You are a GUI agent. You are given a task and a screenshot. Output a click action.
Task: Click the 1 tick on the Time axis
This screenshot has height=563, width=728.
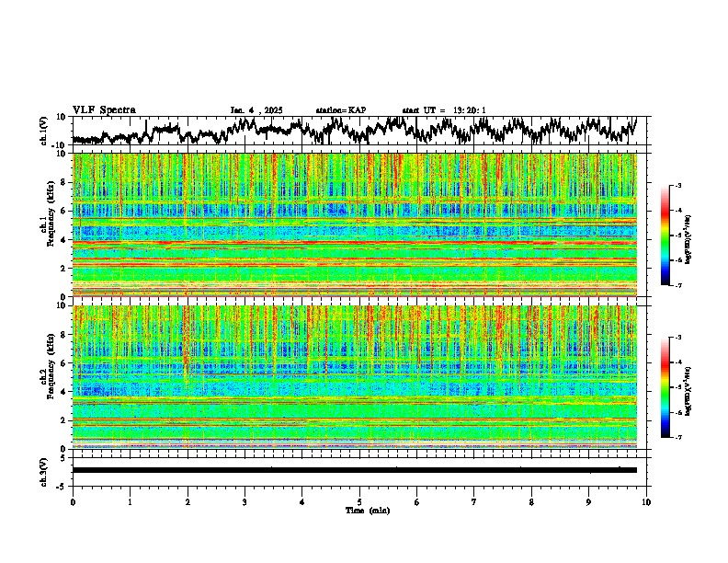tap(130, 502)
